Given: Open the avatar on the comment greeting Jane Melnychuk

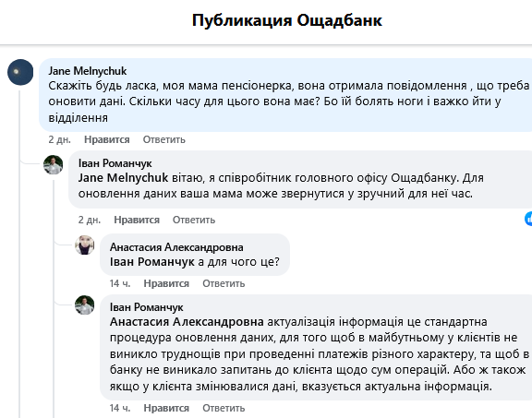Looking at the screenshot, I should click(54, 165).
